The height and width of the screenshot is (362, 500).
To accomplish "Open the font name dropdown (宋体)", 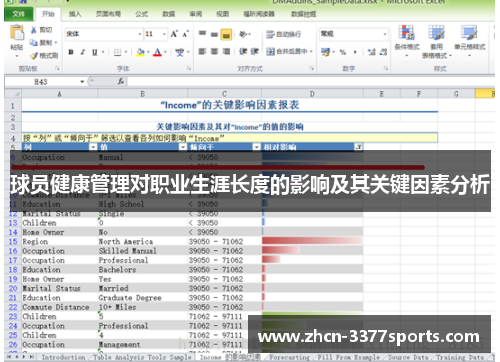I will tap(140, 34).
